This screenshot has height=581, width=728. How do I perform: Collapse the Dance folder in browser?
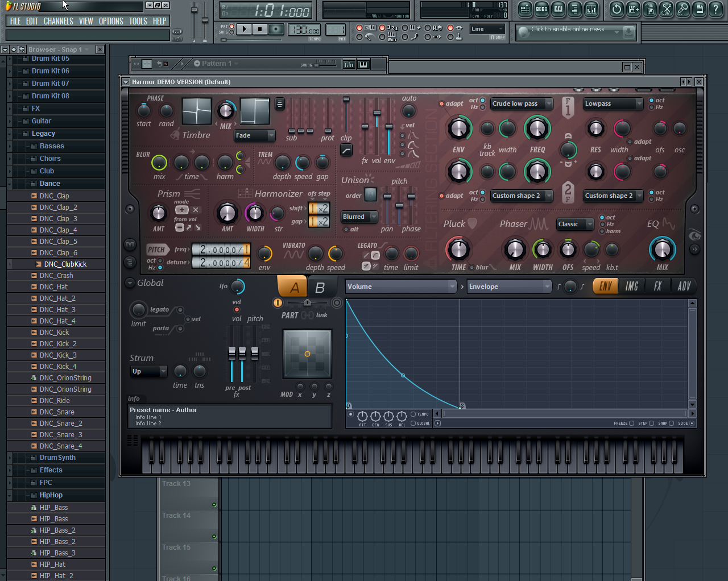coord(49,184)
